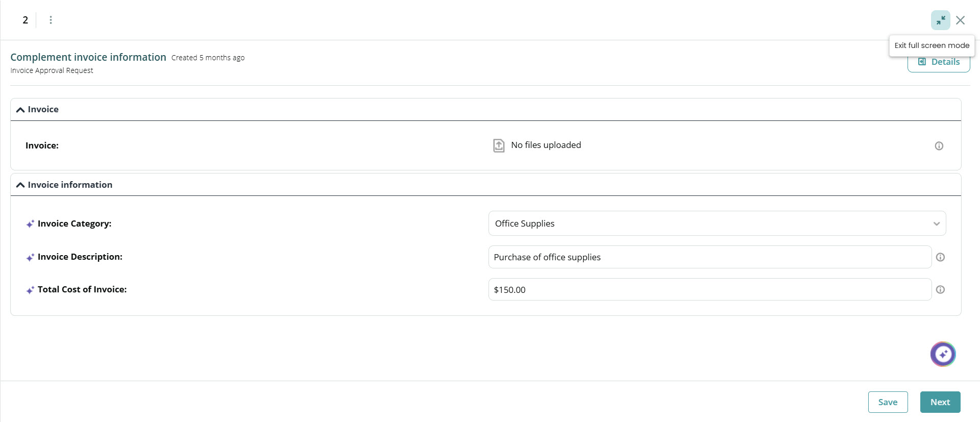Click into the Invoice Description text field

(709, 257)
